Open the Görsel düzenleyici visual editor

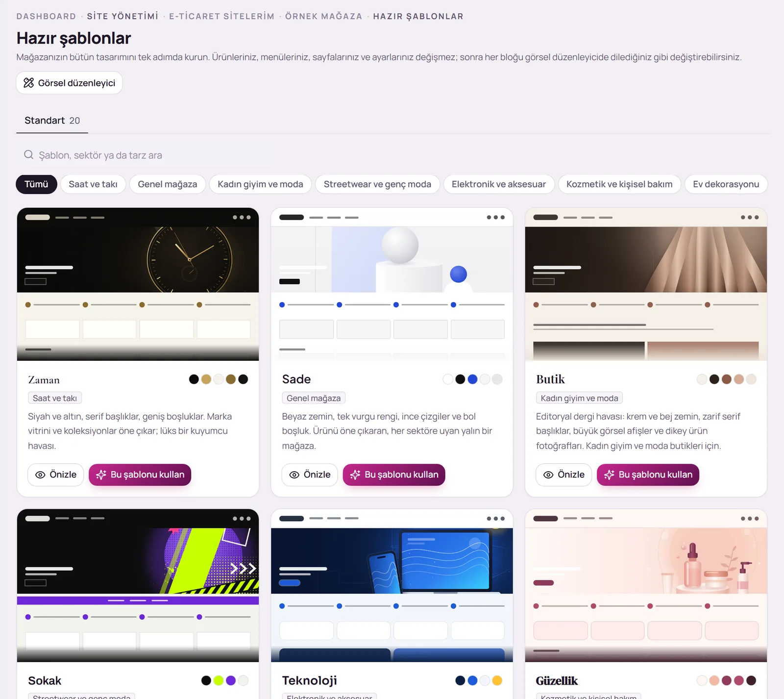pos(69,83)
